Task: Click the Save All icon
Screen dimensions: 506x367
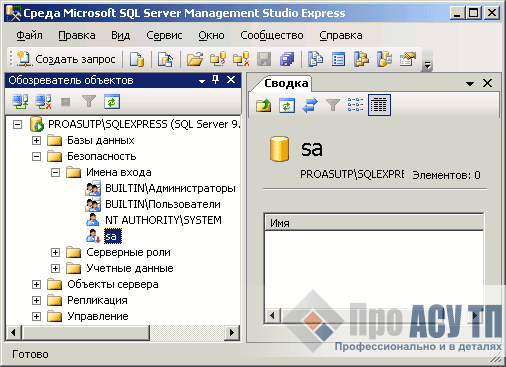Action: tap(287, 59)
